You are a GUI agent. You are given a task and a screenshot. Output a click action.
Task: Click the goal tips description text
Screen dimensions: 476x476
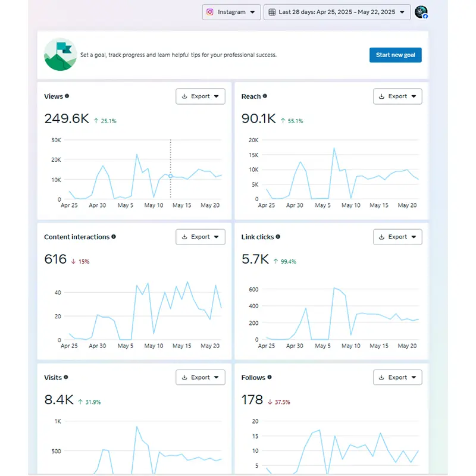click(x=178, y=55)
